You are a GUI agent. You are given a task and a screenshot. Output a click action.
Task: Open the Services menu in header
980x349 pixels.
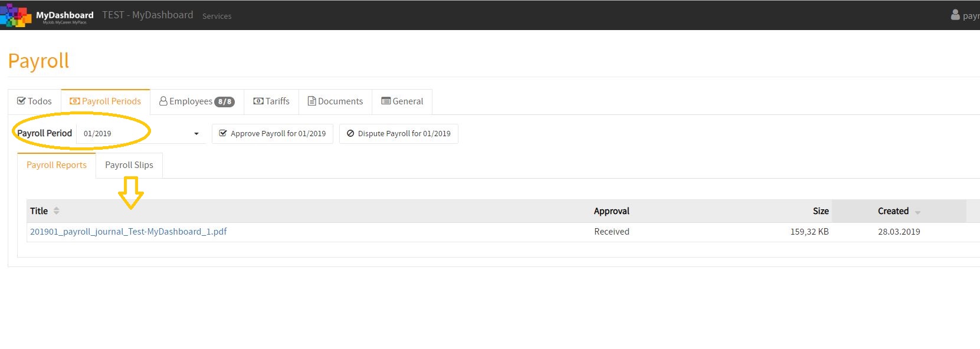[217, 17]
